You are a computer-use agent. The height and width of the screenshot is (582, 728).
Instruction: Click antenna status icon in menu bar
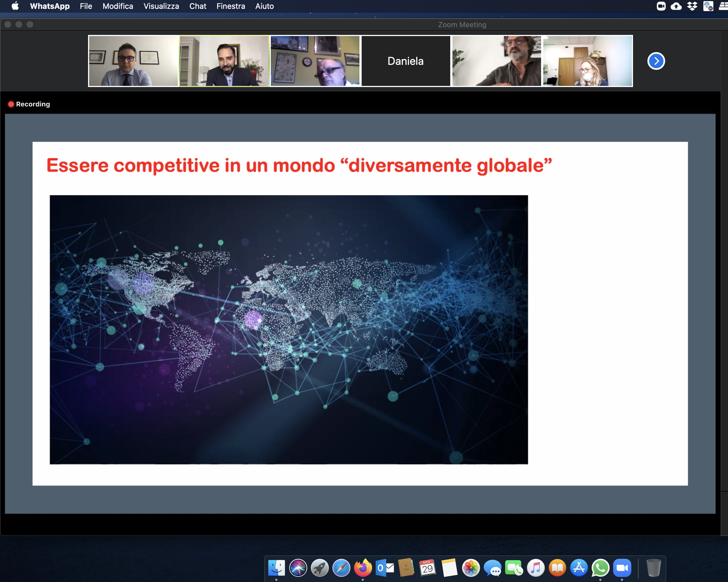[708, 6]
